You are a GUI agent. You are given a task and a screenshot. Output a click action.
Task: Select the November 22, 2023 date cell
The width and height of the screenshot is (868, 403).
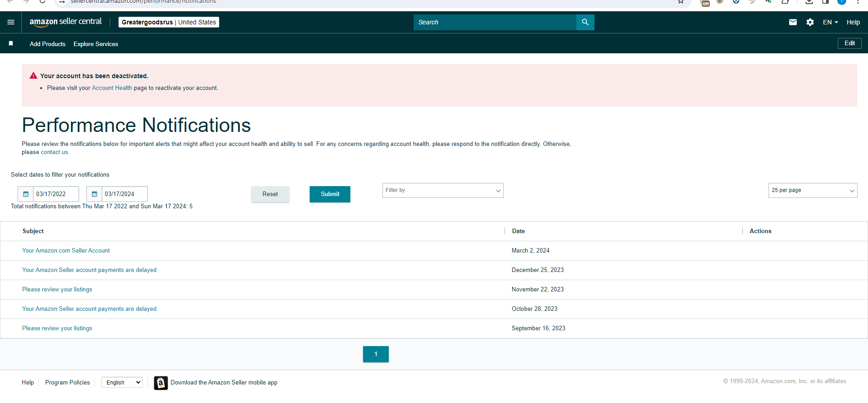coord(538,289)
